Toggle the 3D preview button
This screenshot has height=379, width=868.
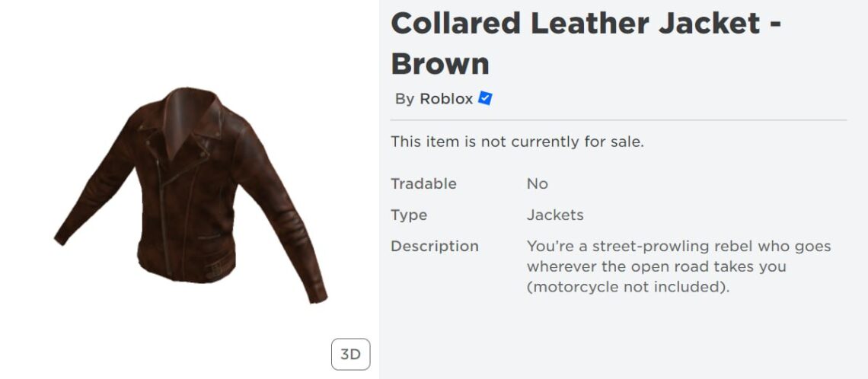pos(350,354)
